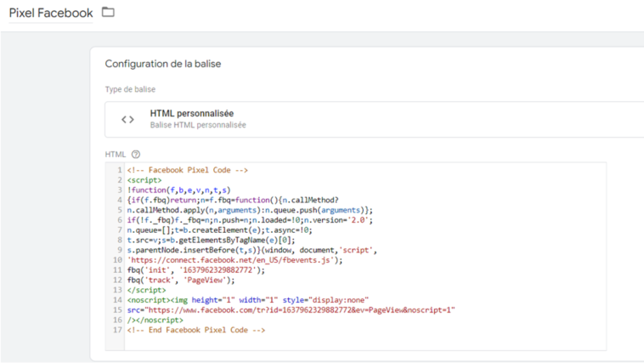Click line number 17 in gutter

[x=117, y=330]
